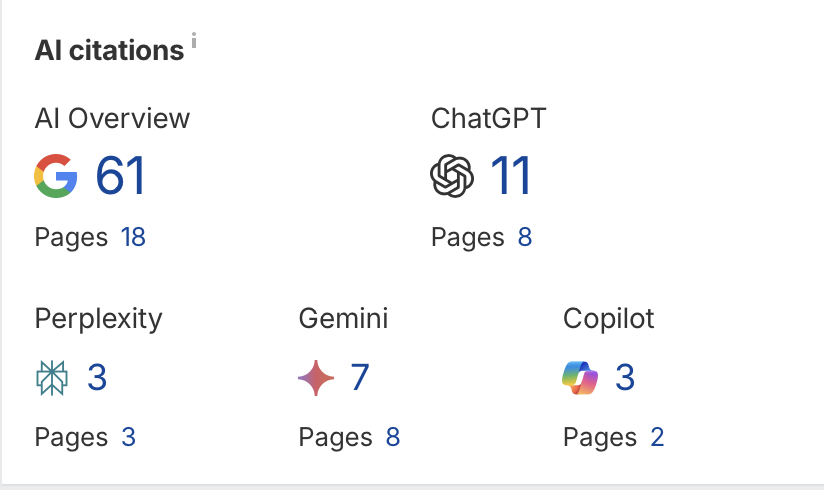Click the AI Overview label
The image size is (824, 490).
(x=112, y=118)
